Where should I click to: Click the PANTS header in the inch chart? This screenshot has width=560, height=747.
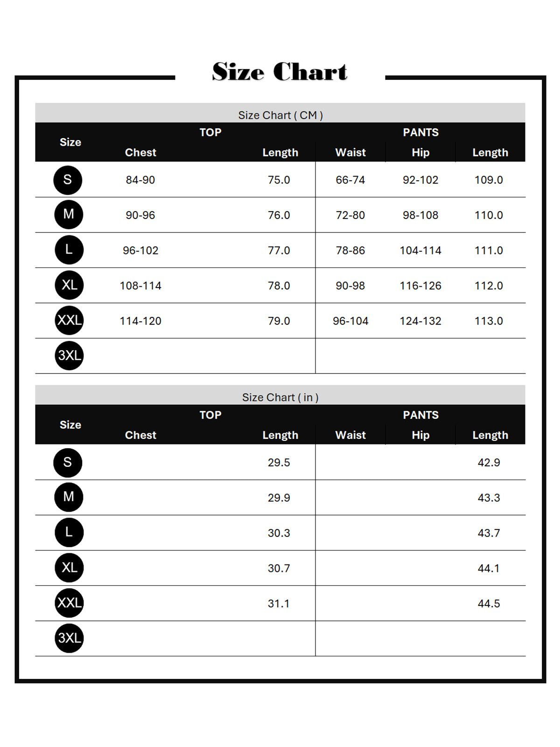[420, 415]
